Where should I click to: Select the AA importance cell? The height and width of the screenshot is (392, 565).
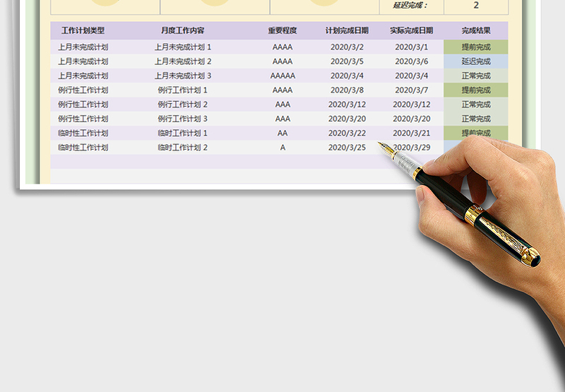coord(282,133)
